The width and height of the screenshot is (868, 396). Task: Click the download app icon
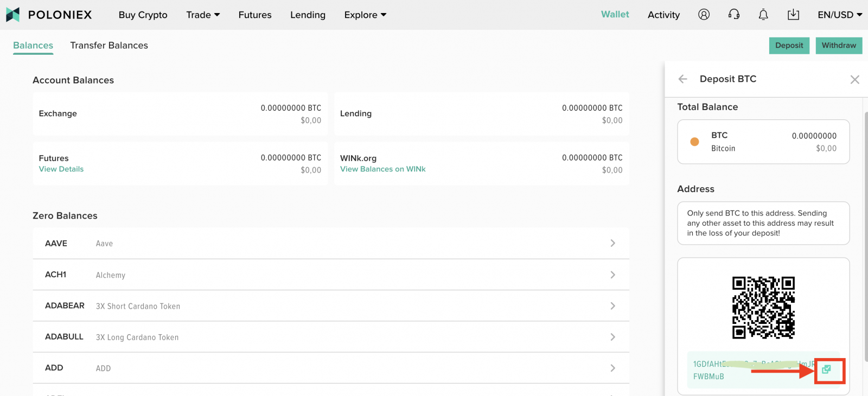click(793, 15)
